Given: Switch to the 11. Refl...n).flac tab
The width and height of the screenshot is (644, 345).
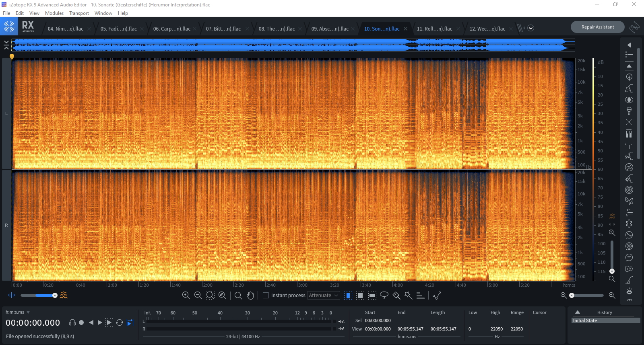Looking at the screenshot, I should (x=434, y=29).
